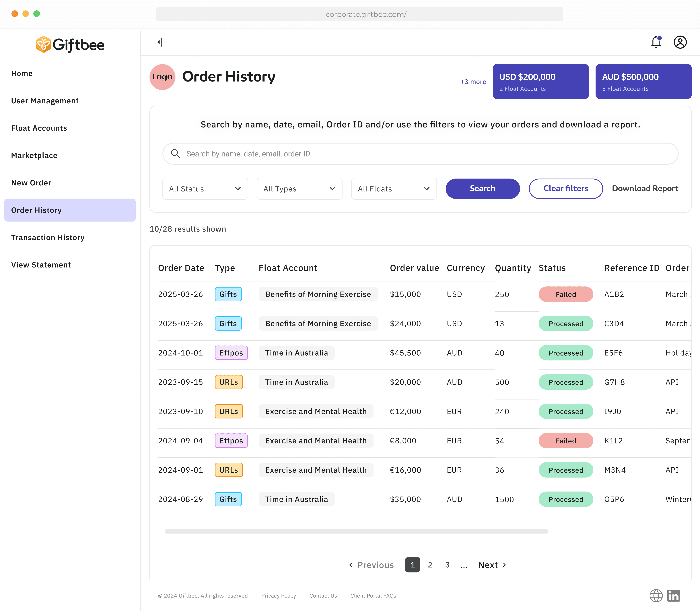Open the LinkedIn icon in footer

coord(673,596)
